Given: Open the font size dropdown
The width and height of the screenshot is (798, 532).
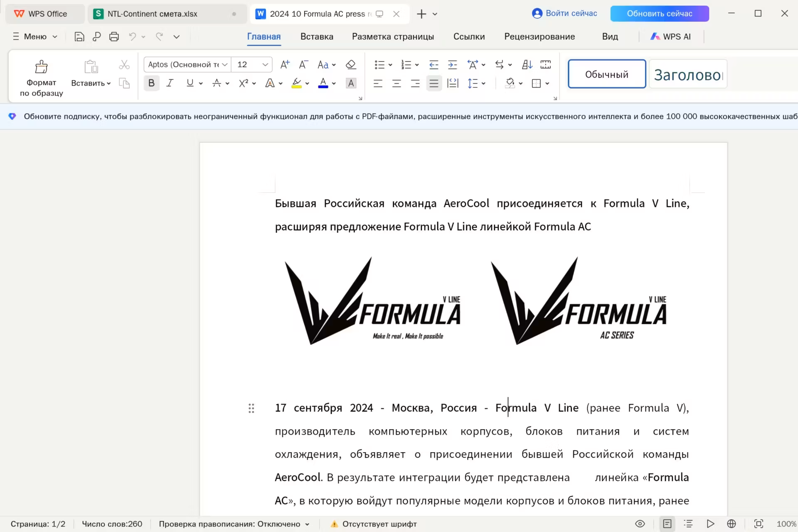Looking at the screenshot, I should point(265,64).
